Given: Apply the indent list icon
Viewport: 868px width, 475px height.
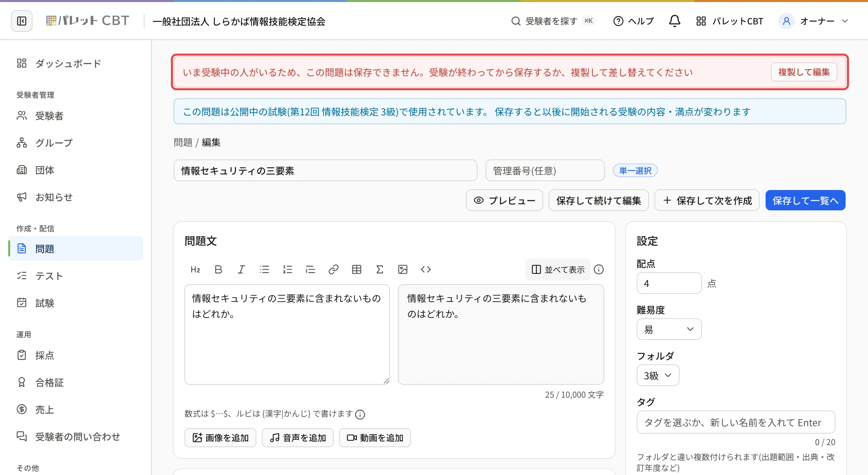Looking at the screenshot, I should pos(310,269).
